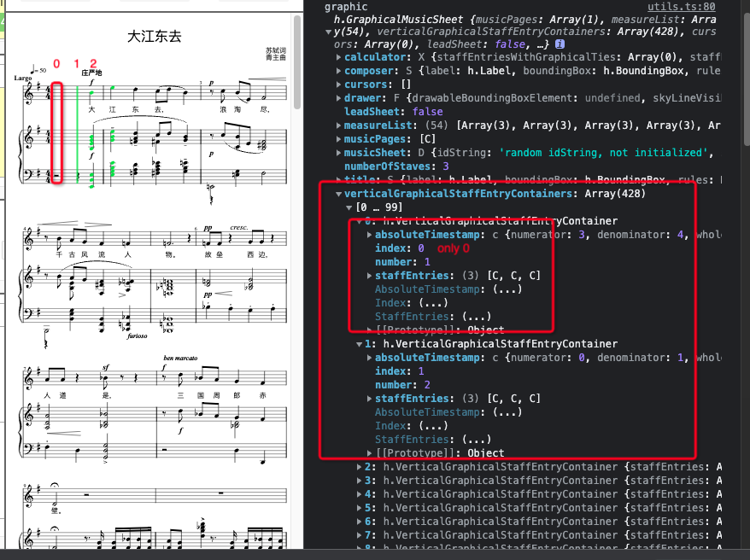Click the composer credit 苏轼词 text

[276, 50]
